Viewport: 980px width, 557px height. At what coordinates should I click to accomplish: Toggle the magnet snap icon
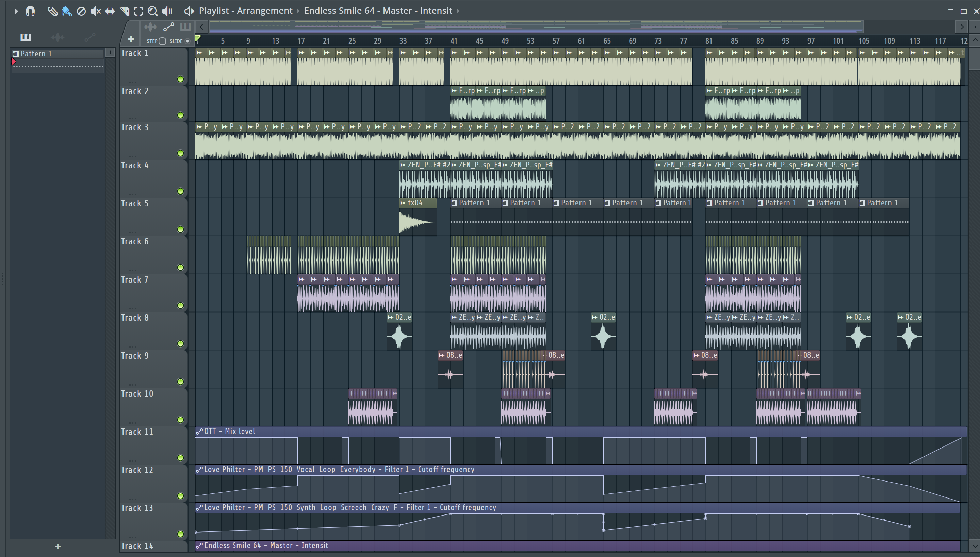[30, 11]
